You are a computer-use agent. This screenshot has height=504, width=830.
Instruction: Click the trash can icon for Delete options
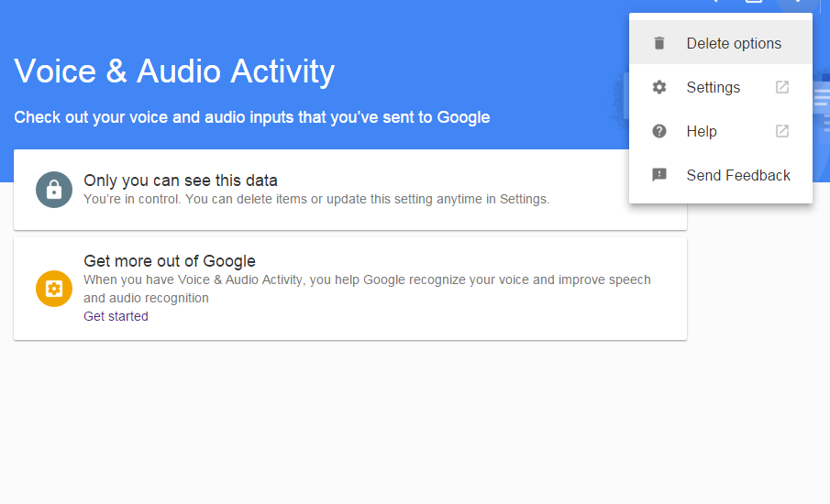[658, 43]
